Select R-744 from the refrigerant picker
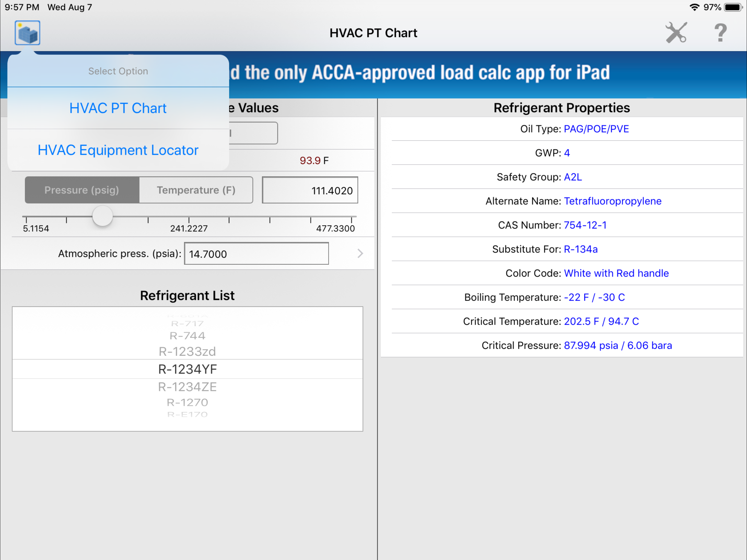The image size is (747, 560). coord(187,336)
